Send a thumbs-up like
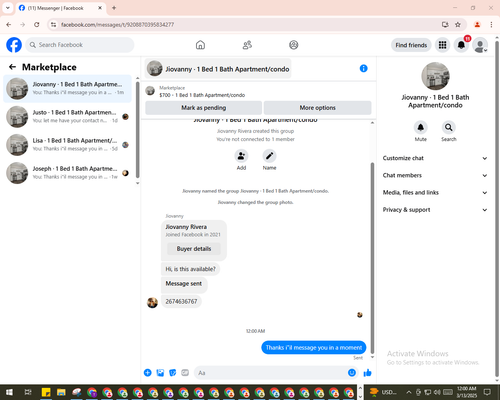Image resolution: width=500 pixels, height=400 pixels. click(367, 373)
